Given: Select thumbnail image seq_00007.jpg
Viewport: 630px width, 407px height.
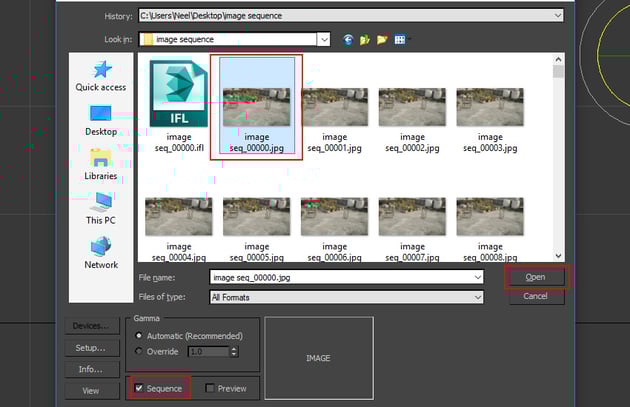Looking at the screenshot, I should pyautogui.click(x=412, y=229).
